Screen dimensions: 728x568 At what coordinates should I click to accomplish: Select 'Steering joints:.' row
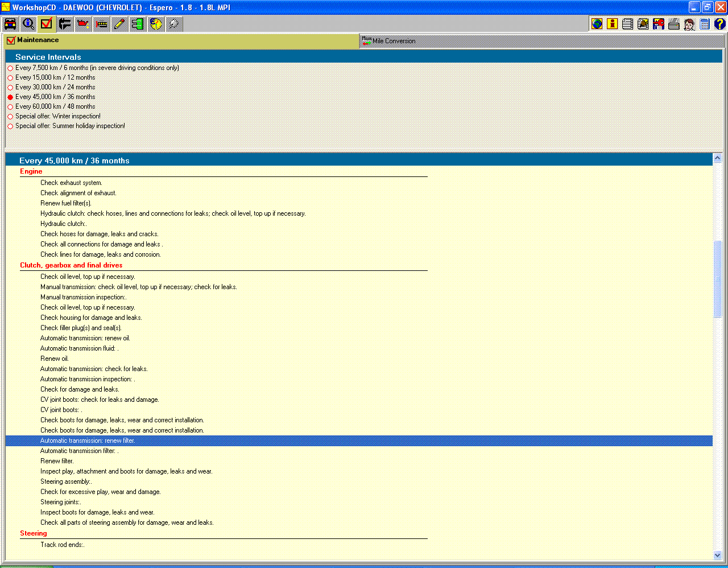coord(359,502)
